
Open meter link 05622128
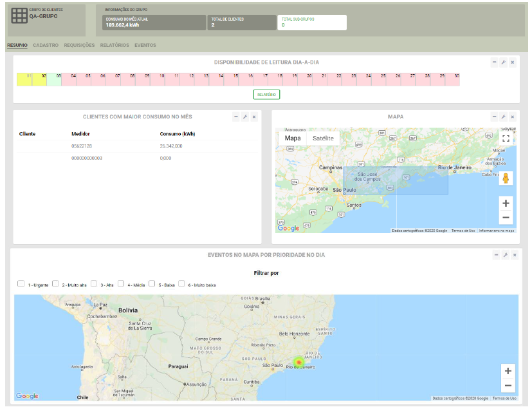pos(82,146)
